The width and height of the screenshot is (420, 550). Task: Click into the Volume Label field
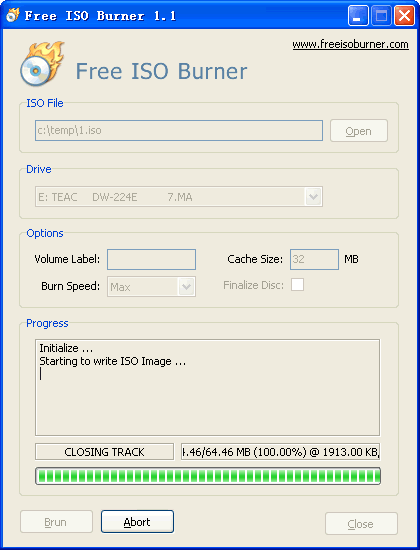(151, 260)
